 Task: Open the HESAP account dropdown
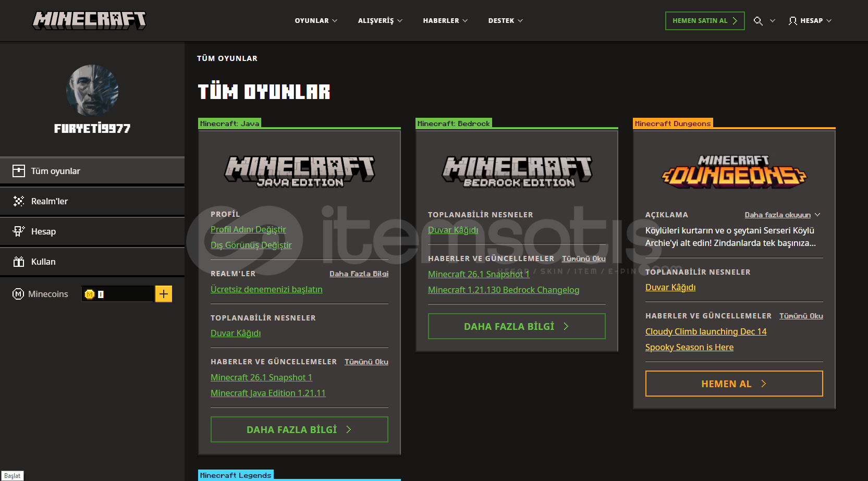coord(810,21)
